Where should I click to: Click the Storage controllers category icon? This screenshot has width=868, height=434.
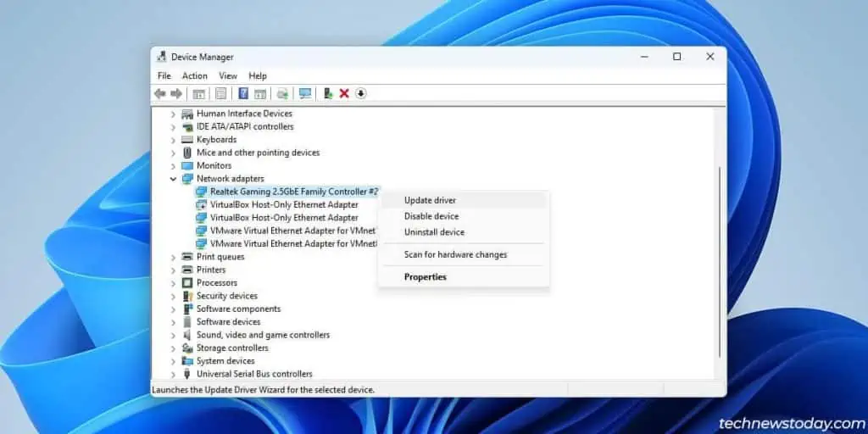(x=187, y=348)
